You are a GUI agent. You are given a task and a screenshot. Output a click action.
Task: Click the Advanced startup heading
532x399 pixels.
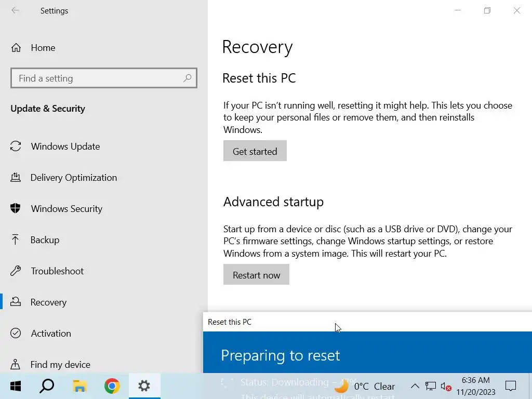click(273, 202)
